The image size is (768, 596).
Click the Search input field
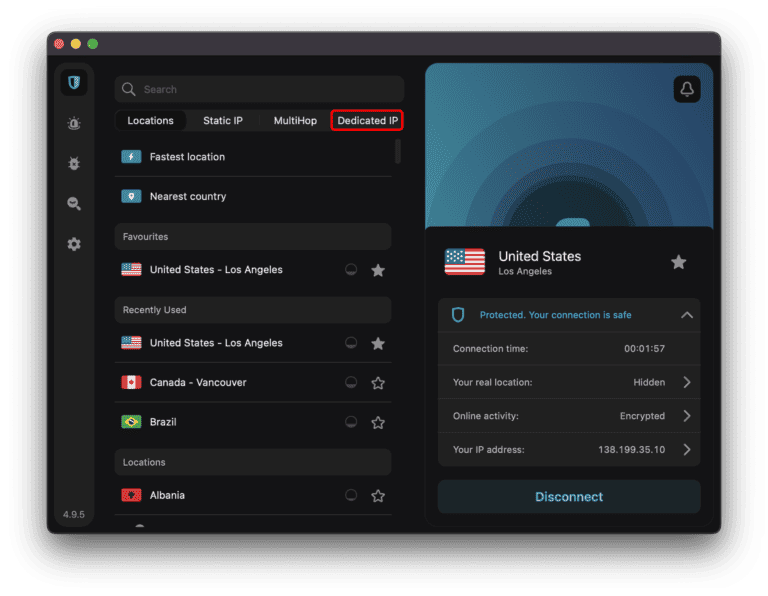pos(259,89)
